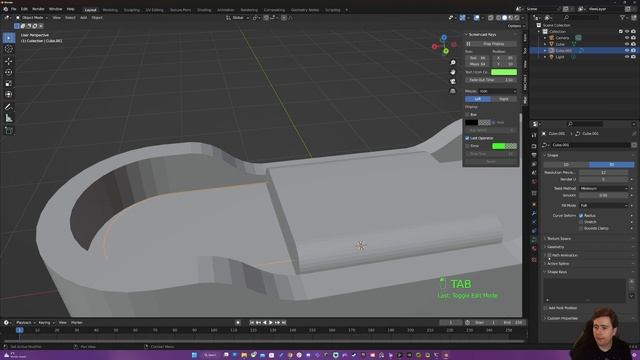Click the taskbar Search box
Viewport: 640px width, 360px height.
(x=210, y=355)
